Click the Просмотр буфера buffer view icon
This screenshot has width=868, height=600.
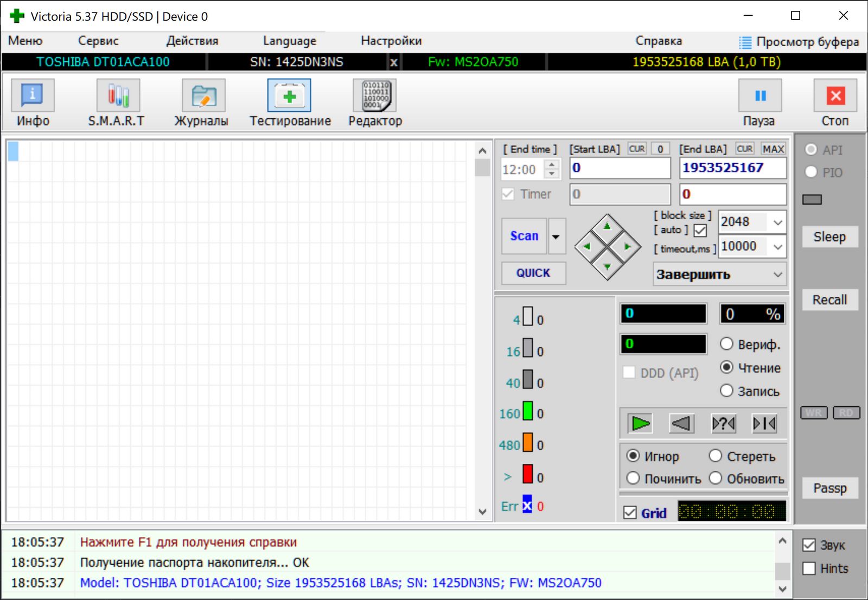746,42
